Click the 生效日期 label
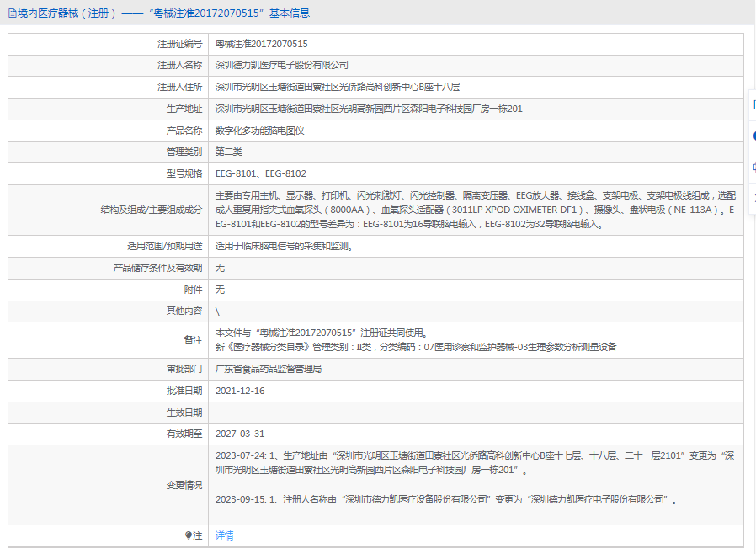The width and height of the screenshot is (756, 554). pos(184,413)
